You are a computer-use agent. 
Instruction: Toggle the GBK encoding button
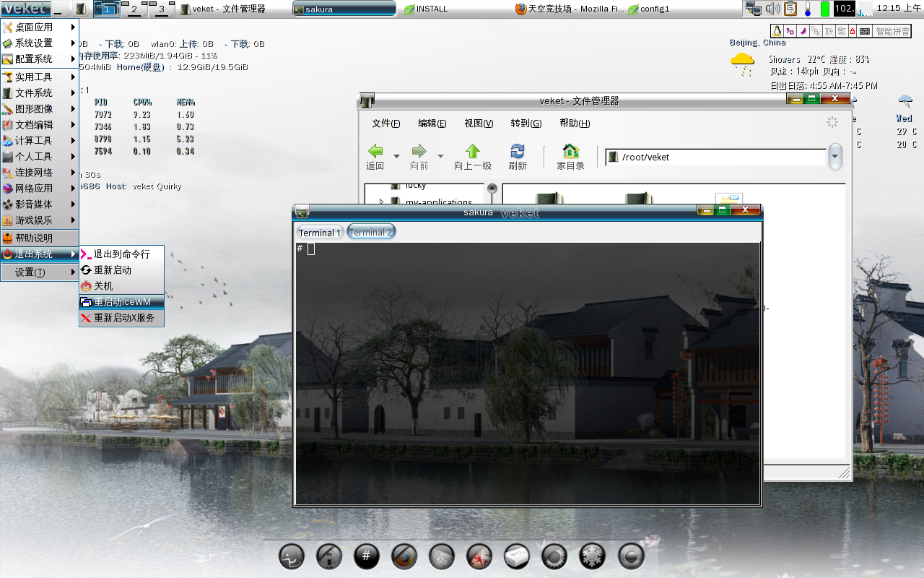tap(815, 31)
